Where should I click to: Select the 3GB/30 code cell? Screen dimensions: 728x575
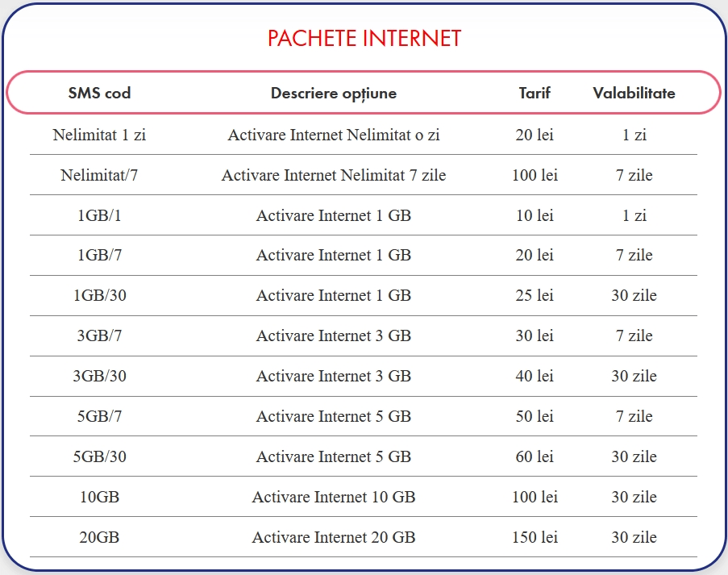(99, 377)
